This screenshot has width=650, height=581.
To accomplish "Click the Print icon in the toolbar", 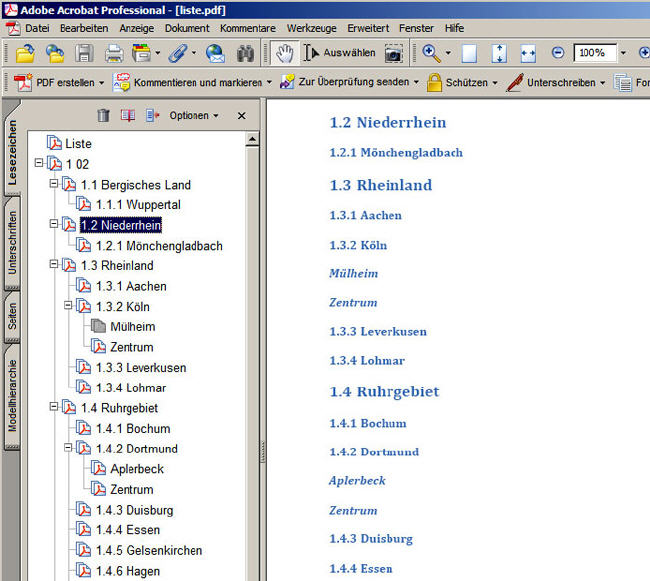I will coord(114,53).
